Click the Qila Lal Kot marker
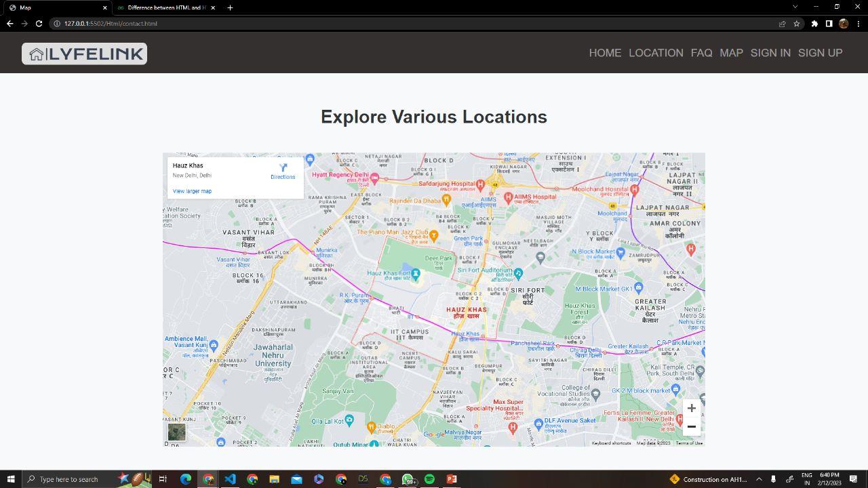This screenshot has width=868, height=488. click(349, 420)
